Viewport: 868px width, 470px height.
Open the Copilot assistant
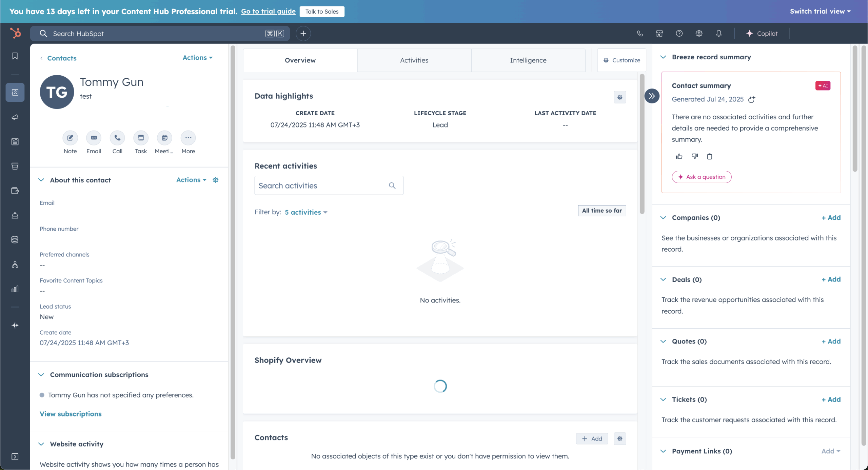point(762,34)
